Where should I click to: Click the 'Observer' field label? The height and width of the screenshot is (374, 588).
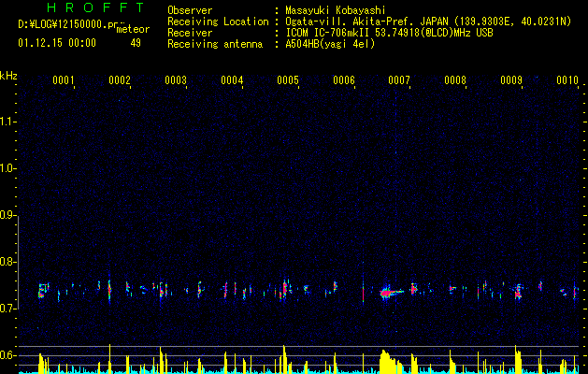[x=190, y=10]
